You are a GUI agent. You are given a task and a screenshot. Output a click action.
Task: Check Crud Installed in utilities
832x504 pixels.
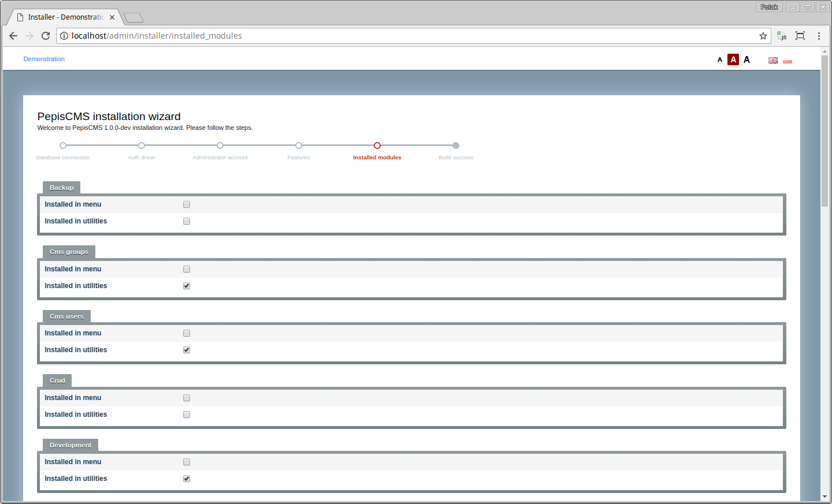pyautogui.click(x=187, y=415)
